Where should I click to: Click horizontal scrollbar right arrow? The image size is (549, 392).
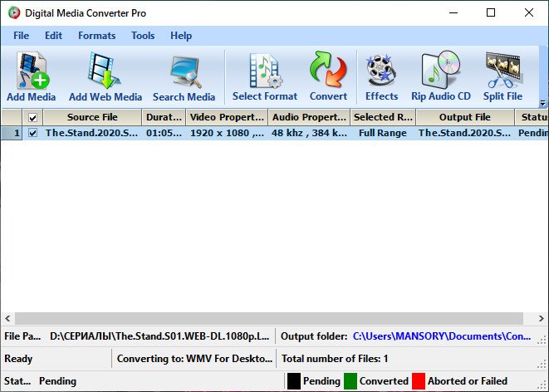(542, 319)
